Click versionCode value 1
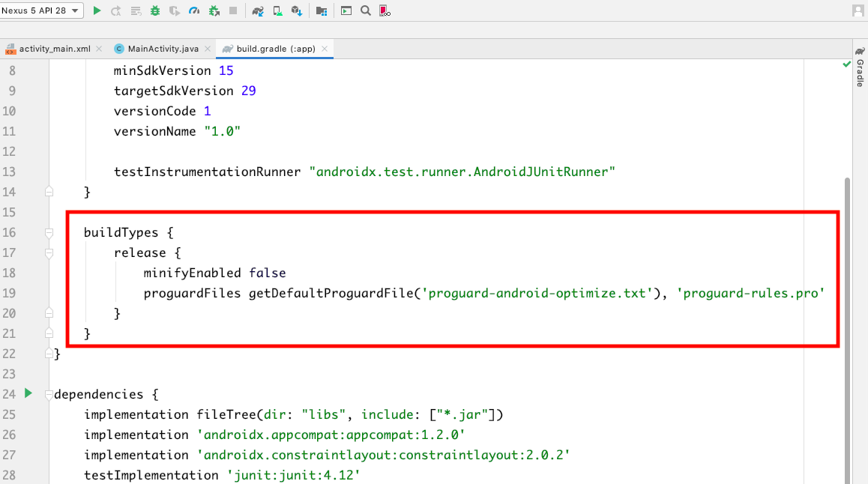 pos(208,111)
